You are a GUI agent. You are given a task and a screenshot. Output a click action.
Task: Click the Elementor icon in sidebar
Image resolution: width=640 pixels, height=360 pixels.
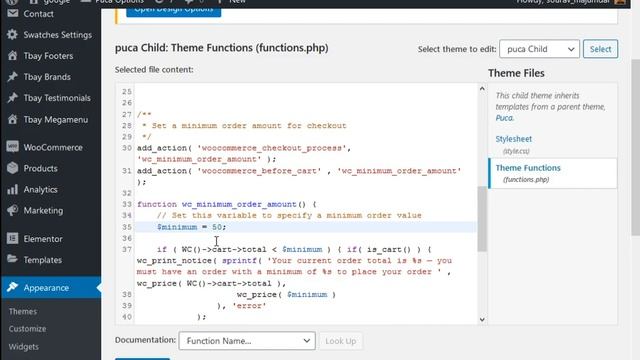click(13, 238)
